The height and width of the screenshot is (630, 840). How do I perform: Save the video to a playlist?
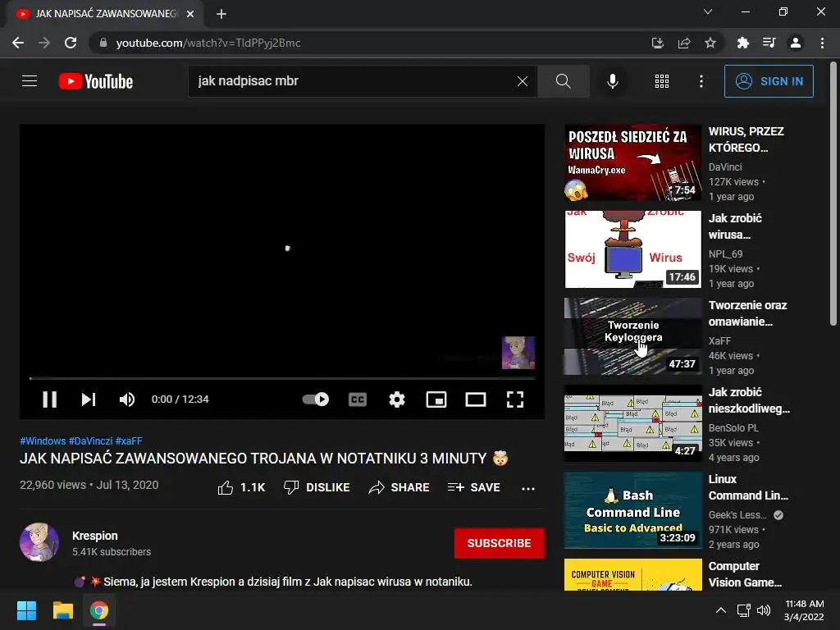point(474,487)
